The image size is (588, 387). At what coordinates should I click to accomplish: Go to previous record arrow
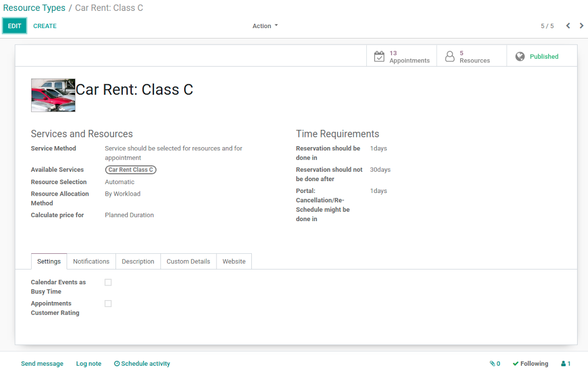pos(568,26)
